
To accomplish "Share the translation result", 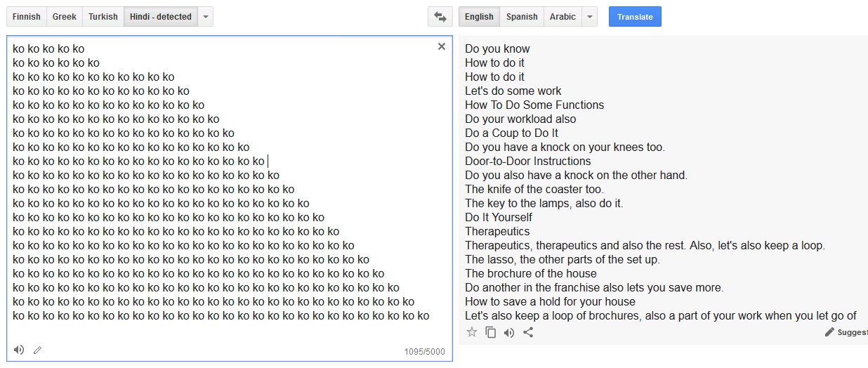I will coord(528,332).
